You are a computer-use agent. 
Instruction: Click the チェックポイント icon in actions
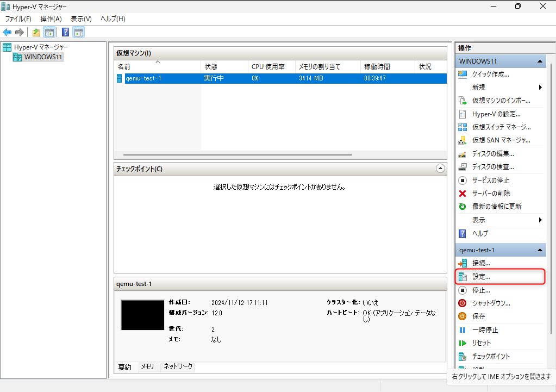(x=463, y=357)
